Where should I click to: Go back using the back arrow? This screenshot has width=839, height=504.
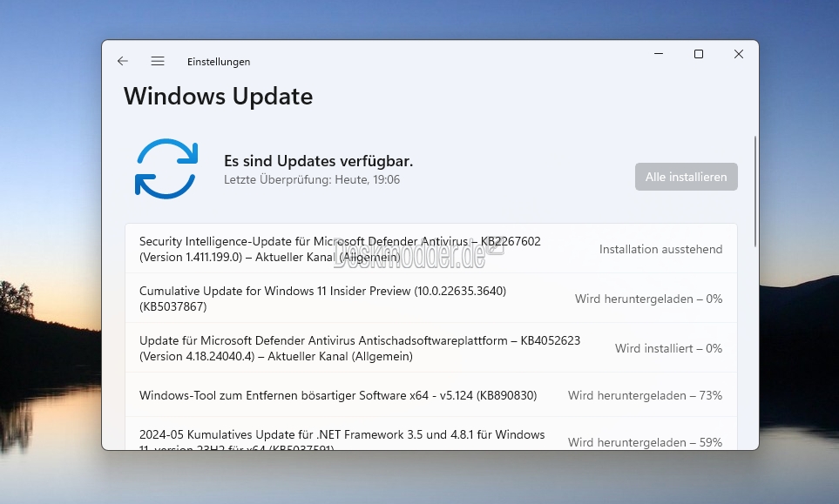(123, 61)
